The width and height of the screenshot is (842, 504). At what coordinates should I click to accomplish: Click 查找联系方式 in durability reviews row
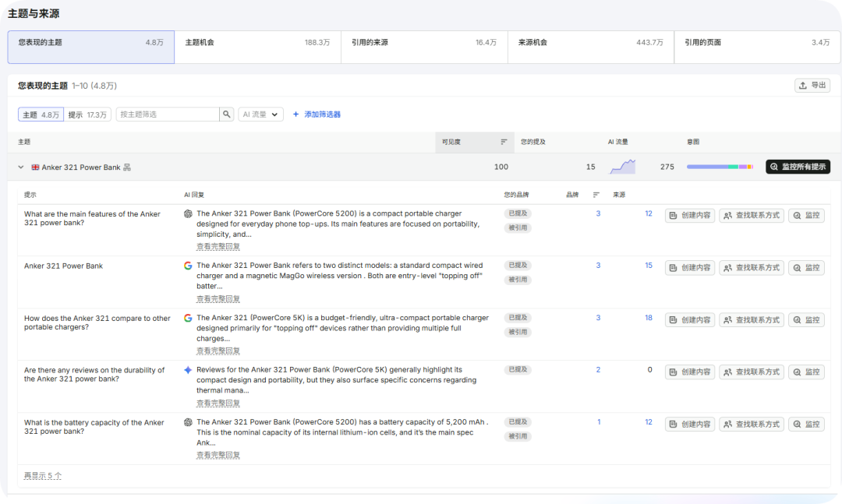752,372
